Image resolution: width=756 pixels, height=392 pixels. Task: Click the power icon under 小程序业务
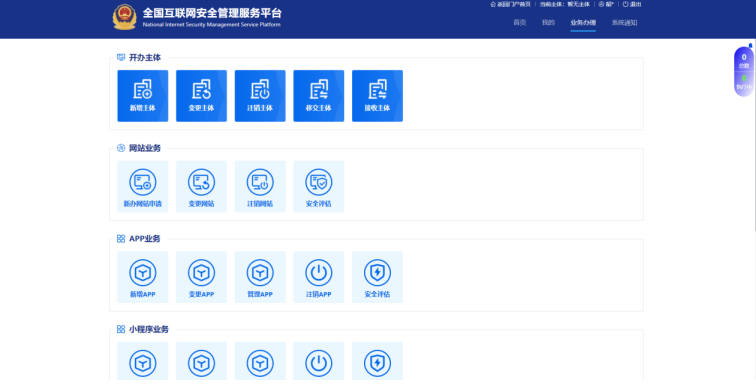(x=319, y=363)
